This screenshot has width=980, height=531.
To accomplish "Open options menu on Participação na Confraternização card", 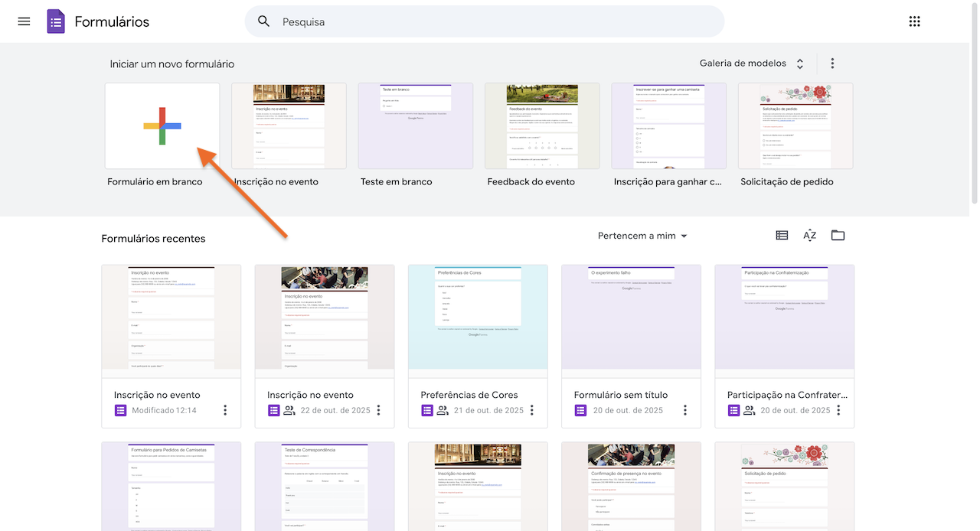I will click(x=838, y=410).
